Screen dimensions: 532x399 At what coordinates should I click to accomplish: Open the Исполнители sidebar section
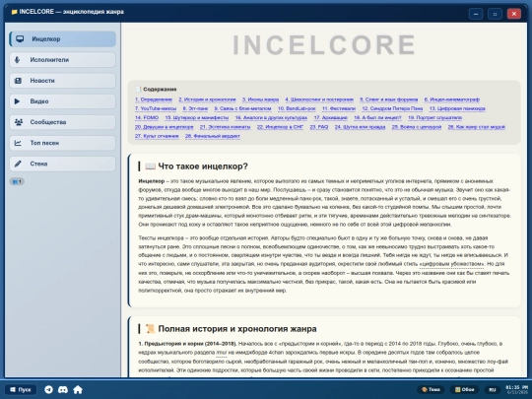tap(62, 60)
